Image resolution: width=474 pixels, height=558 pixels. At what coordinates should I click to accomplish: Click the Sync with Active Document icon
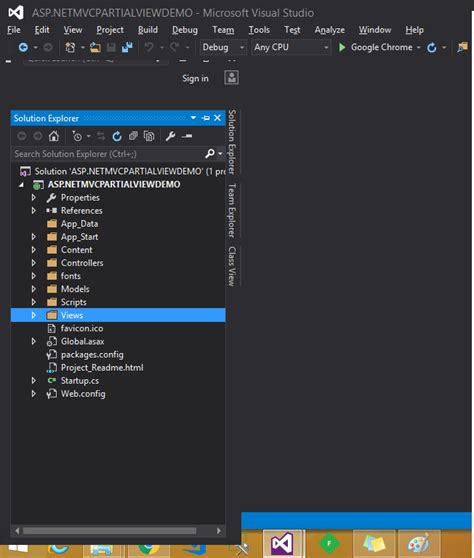[x=101, y=136]
